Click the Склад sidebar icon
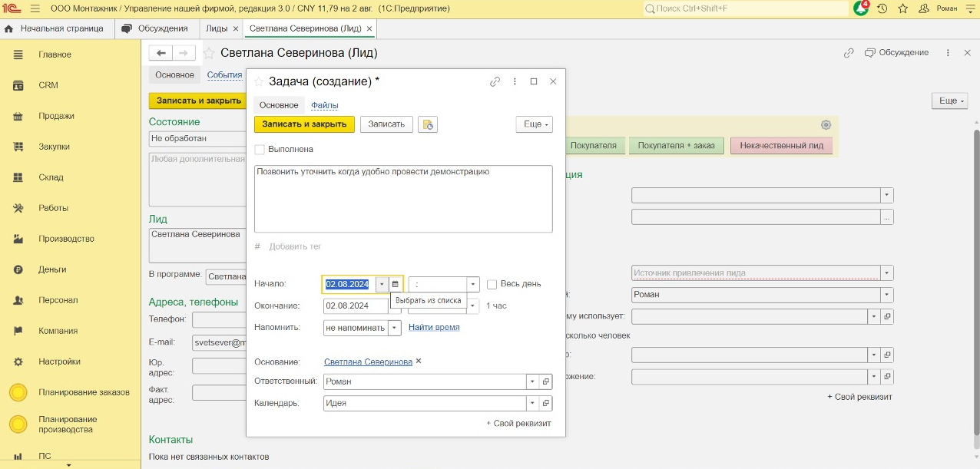980x469 pixels. click(18, 177)
